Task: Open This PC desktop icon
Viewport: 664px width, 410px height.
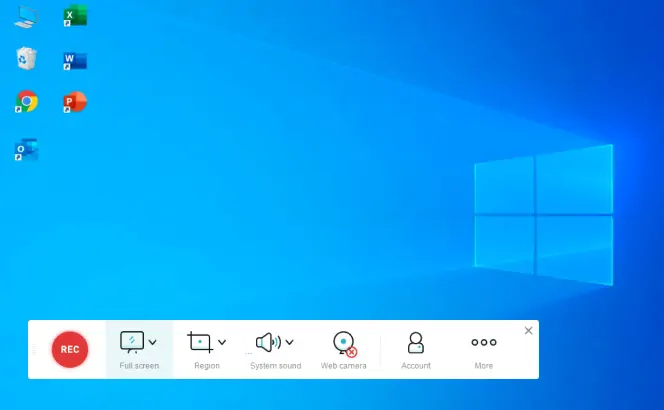Action: tap(26, 17)
